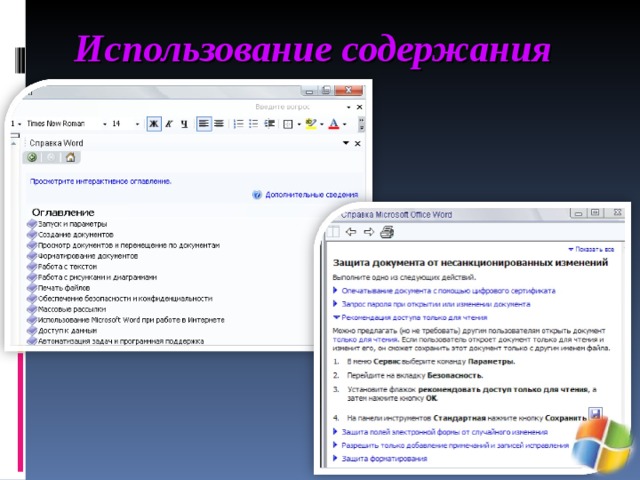Click the outside borders icon
640x480 pixels.
288,124
